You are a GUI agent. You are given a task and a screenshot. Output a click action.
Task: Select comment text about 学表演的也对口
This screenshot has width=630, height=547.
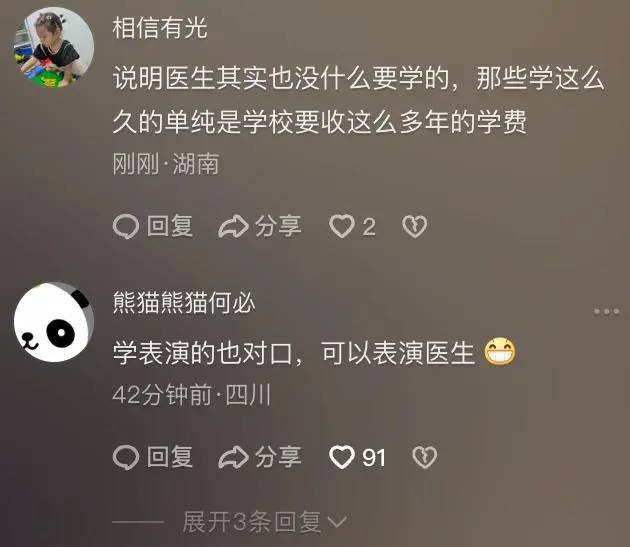click(314, 352)
